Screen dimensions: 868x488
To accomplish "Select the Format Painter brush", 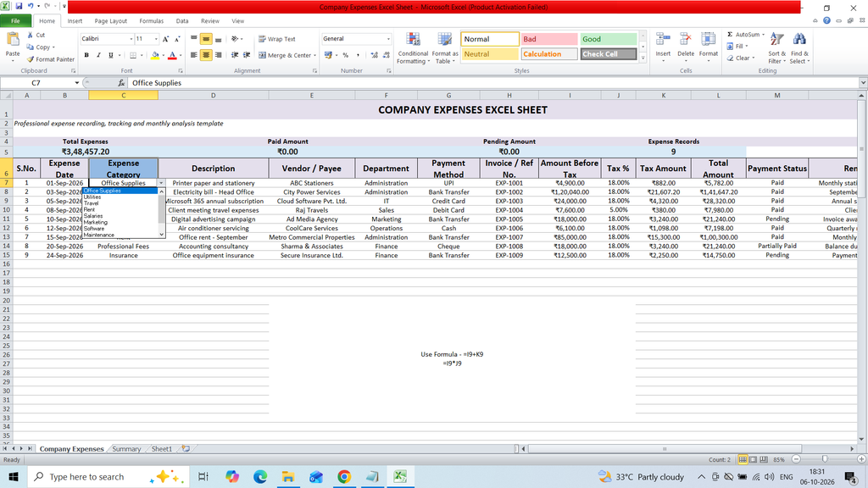I will [x=31, y=59].
